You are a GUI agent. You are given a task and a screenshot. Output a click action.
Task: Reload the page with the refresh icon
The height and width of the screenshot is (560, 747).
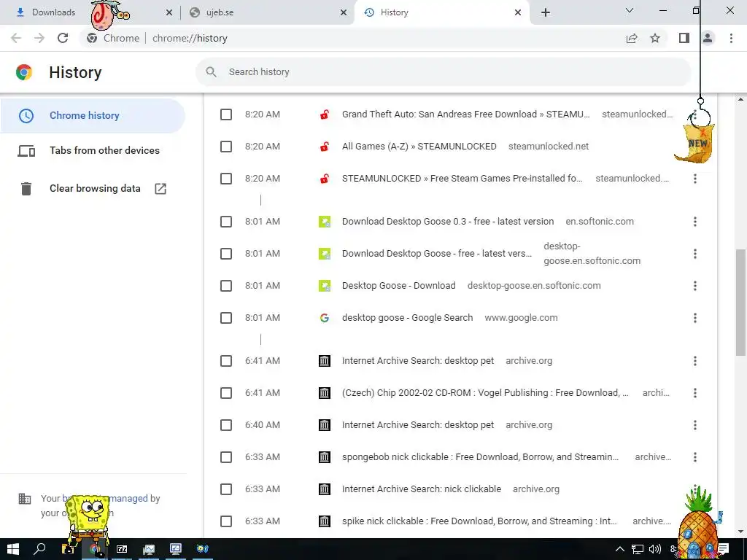[x=63, y=38]
